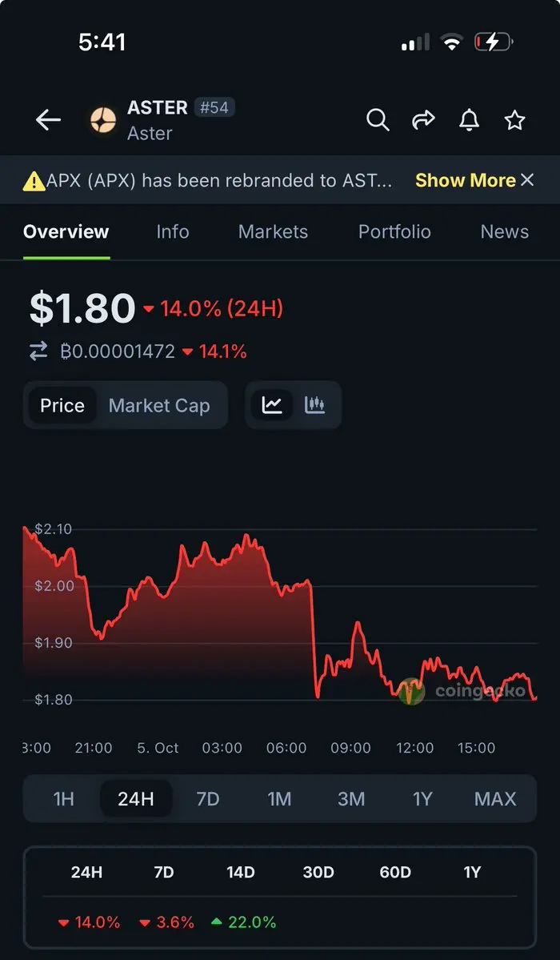Tap the back arrow icon
The width and height of the screenshot is (560, 960).
(x=48, y=120)
